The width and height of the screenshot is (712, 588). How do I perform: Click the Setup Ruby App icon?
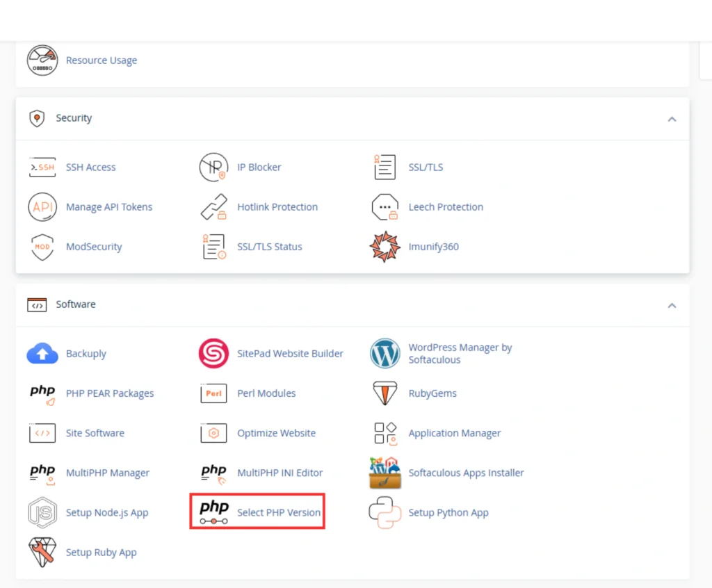pyautogui.click(x=42, y=553)
